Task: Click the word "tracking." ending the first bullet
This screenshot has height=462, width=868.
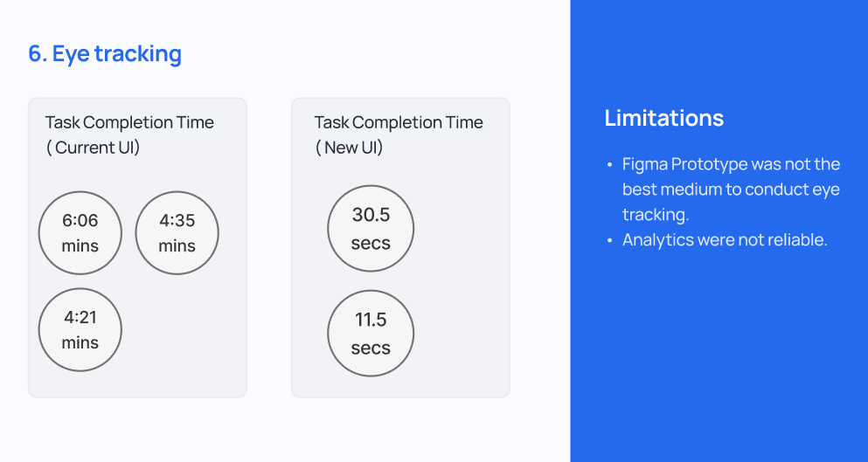Action: coord(656,215)
